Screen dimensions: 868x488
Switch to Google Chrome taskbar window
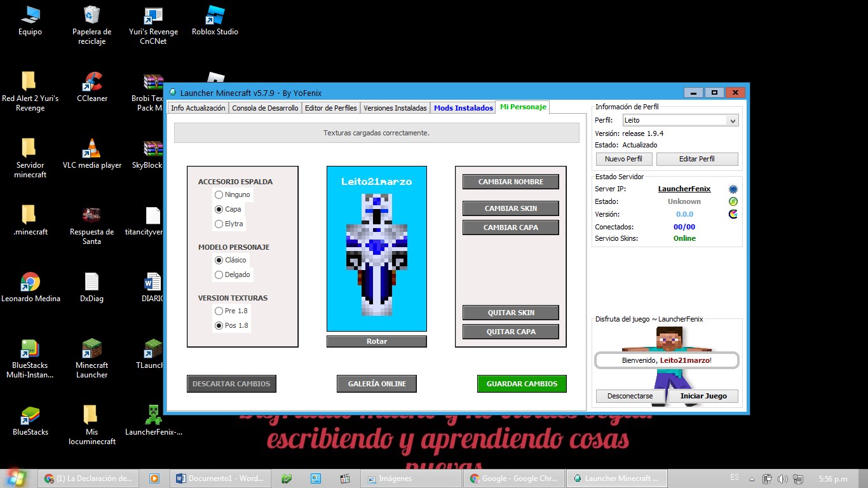coord(514,478)
